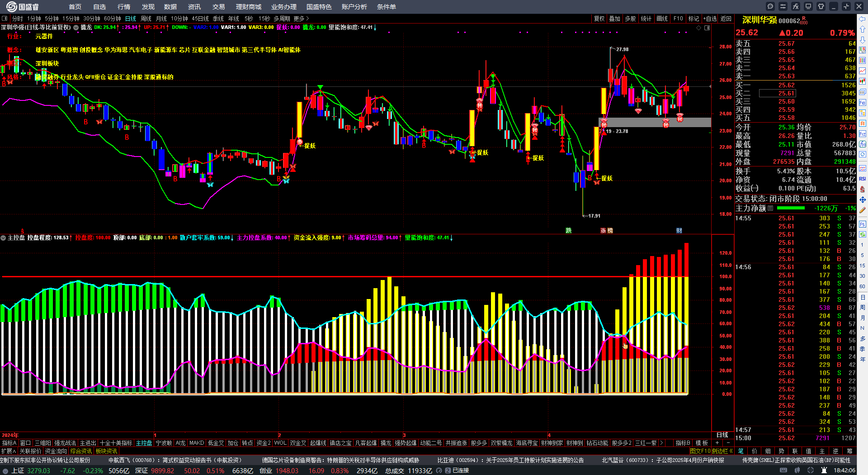Click the plus zoom-in button below 日线
The height and width of the screenshot is (475, 868).
point(717,443)
